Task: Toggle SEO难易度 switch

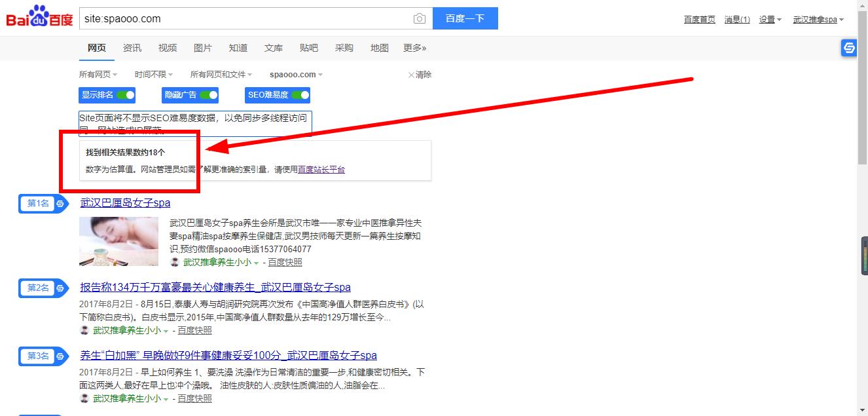Action: coord(300,95)
